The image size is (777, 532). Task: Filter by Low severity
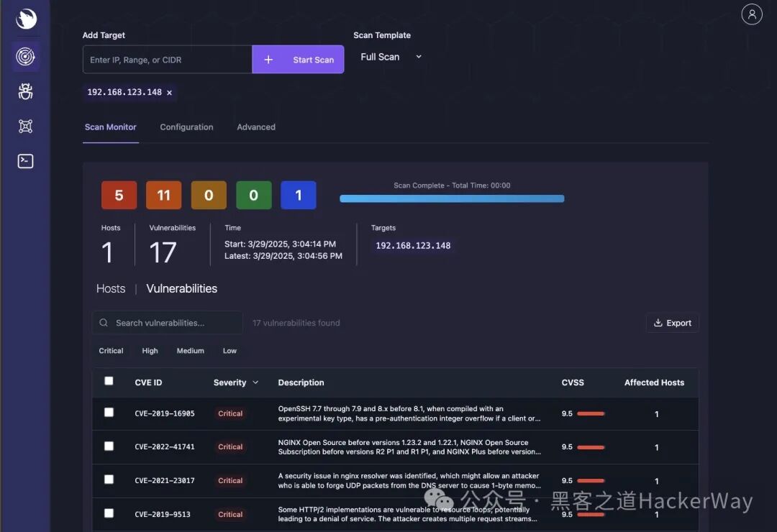(230, 351)
